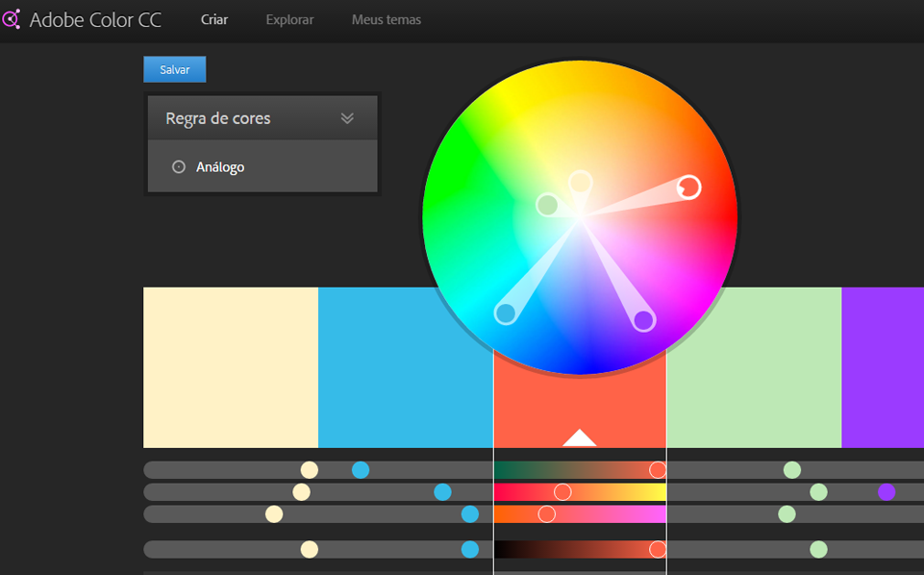Viewport: 924px width, 575px height.
Task: Expand the Regra de cores chevron
Action: coord(347,118)
